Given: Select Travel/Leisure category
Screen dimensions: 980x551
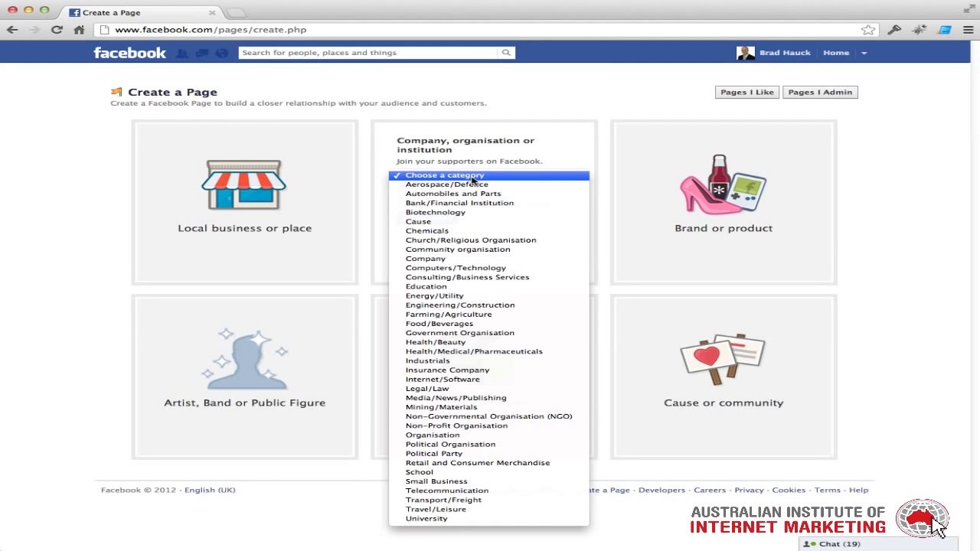Looking at the screenshot, I should 488,509.
